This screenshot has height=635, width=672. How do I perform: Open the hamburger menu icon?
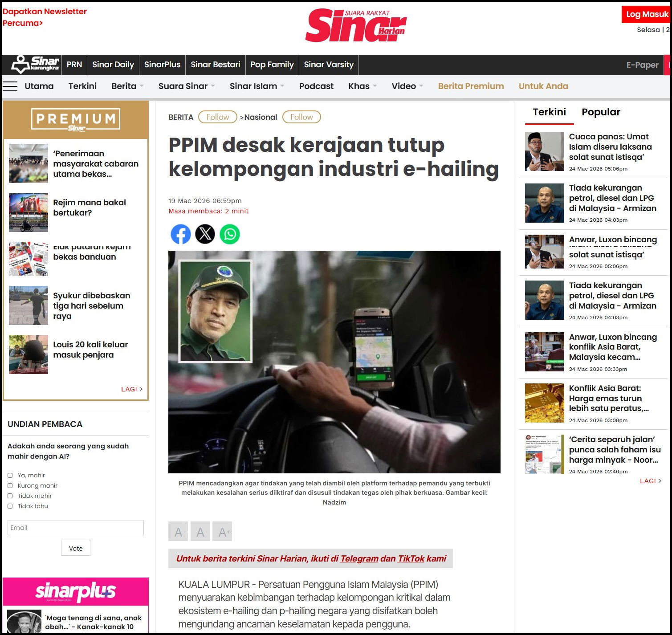[x=10, y=86]
